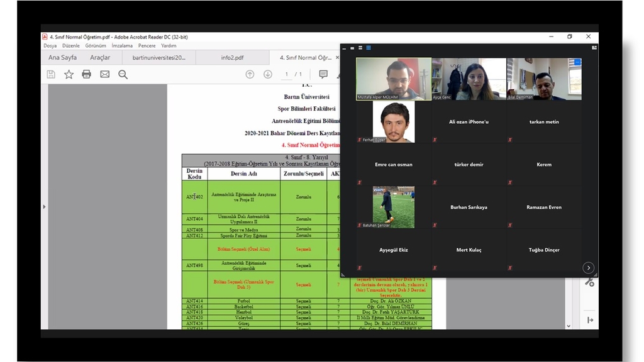Screen dimensions: 644x362
Task: Click the Araçlar button
Action: tap(100, 58)
